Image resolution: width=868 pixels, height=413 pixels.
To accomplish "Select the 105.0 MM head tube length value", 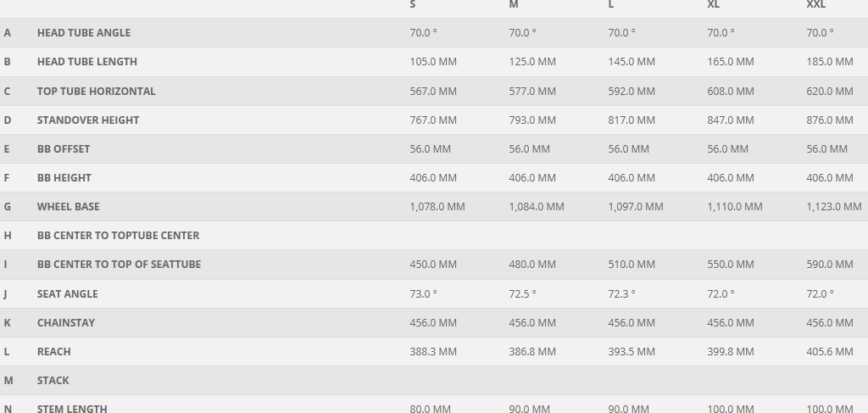I will point(432,62).
